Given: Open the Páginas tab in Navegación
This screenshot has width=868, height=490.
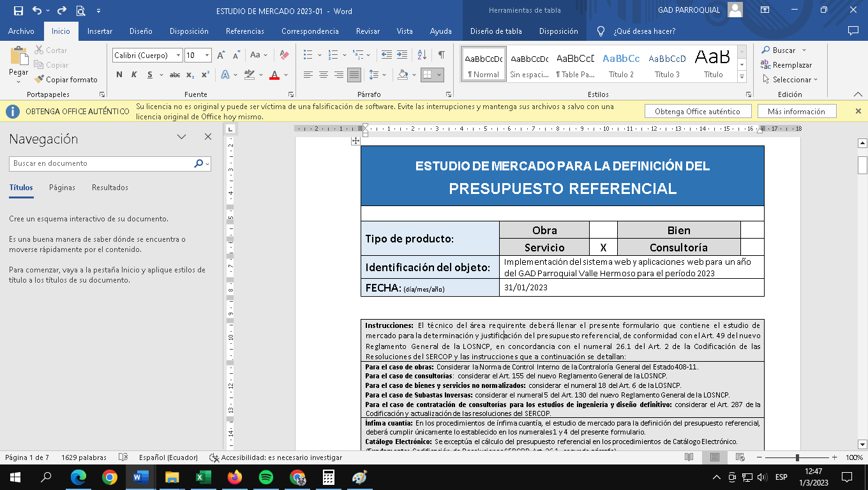Looking at the screenshot, I should coord(62,188).
